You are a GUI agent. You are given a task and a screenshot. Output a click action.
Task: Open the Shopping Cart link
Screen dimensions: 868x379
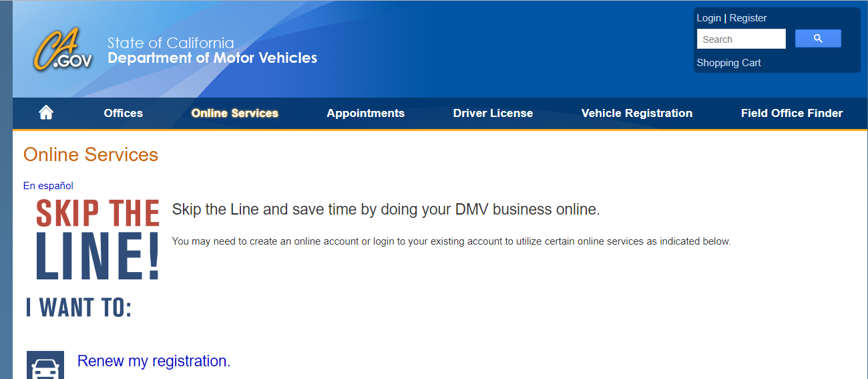tap(729, 63)
